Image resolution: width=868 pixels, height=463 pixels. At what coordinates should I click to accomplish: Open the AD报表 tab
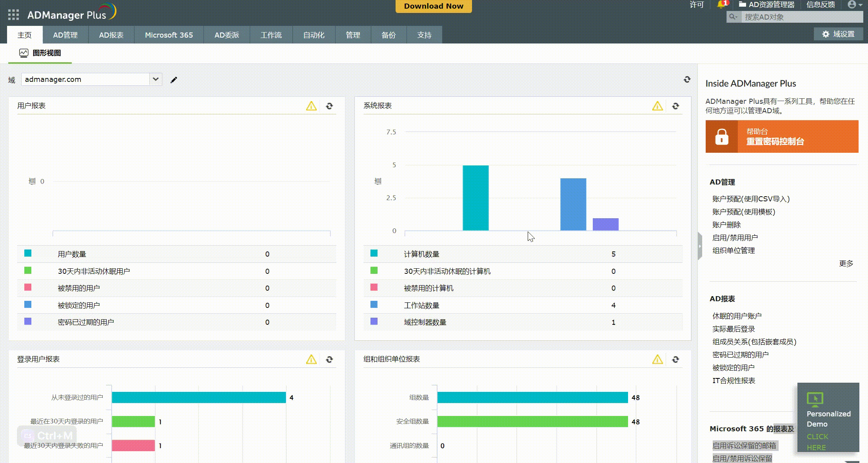click(111, 35)
